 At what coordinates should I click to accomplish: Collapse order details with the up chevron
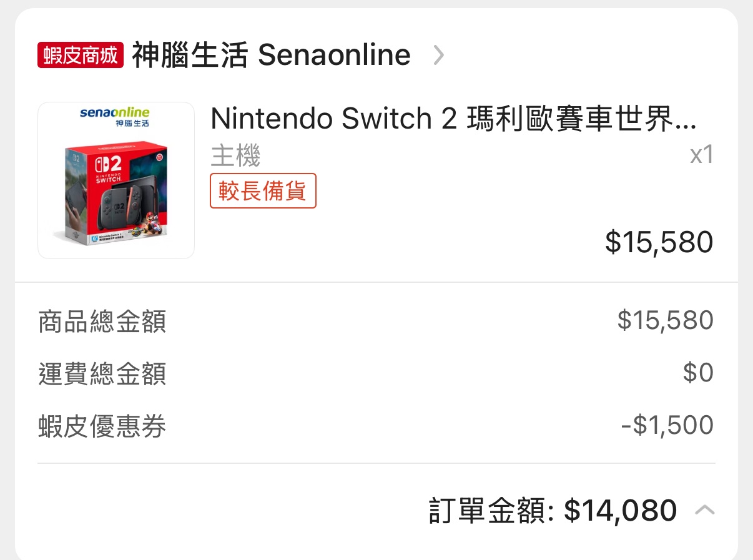pos(704,511)
